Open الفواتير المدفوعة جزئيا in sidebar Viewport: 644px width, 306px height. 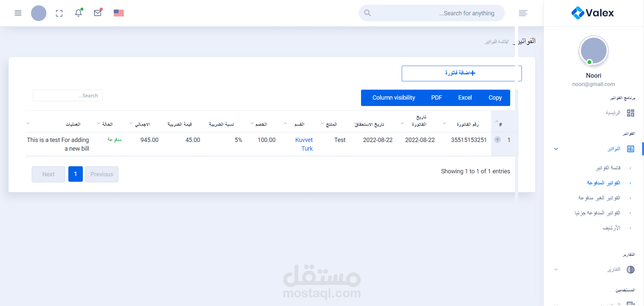click(x=597, y=213)
